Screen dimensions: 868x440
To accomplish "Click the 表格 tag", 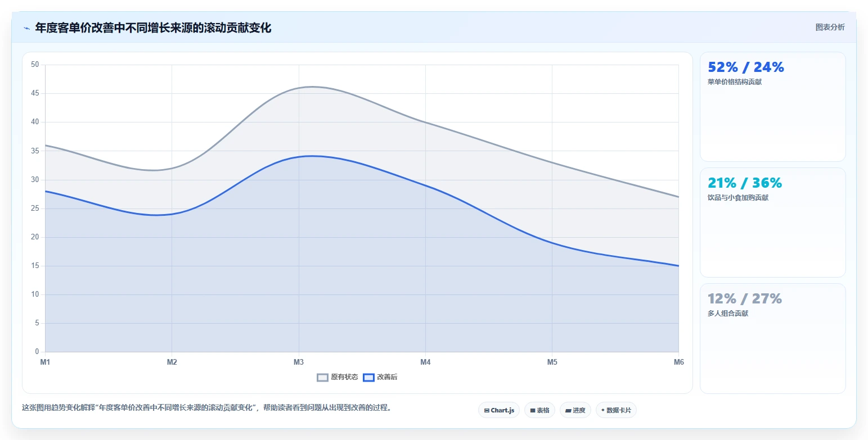I will (539, 410).
